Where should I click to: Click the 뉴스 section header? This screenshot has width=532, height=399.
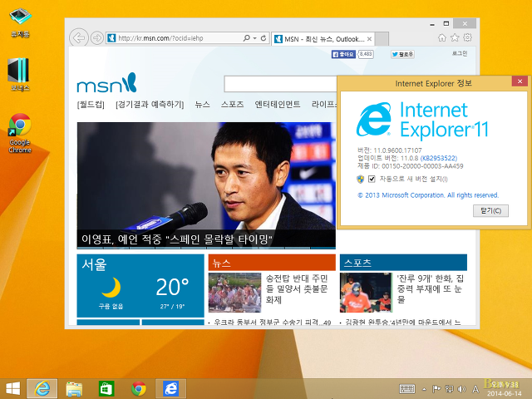click(x=272, y=263)
